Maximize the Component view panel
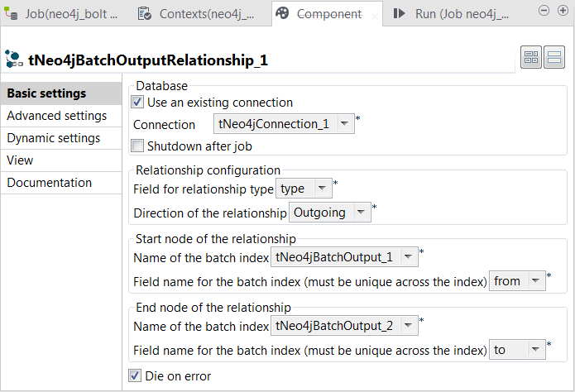575x392 pixels. click(x=563, y=11)
